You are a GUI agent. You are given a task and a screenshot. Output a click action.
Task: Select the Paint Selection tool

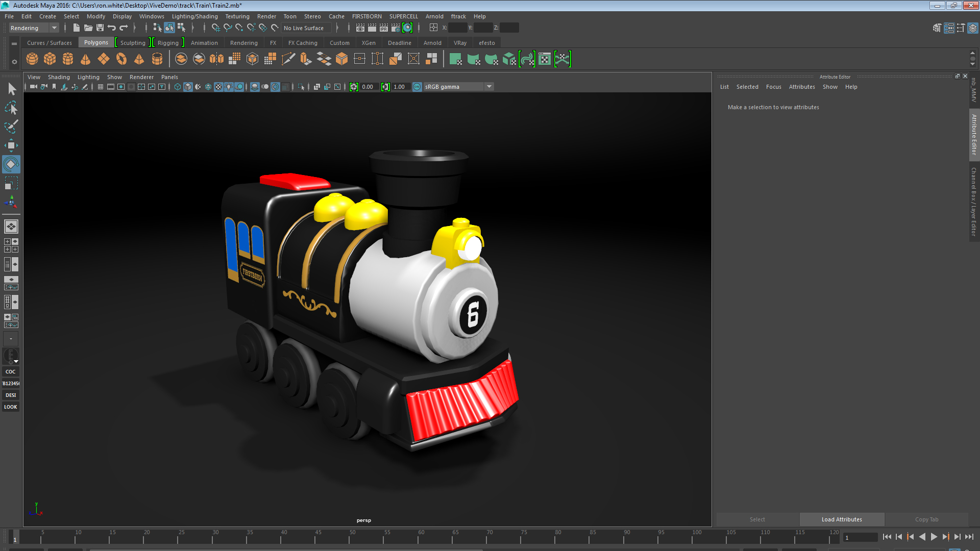11,127
